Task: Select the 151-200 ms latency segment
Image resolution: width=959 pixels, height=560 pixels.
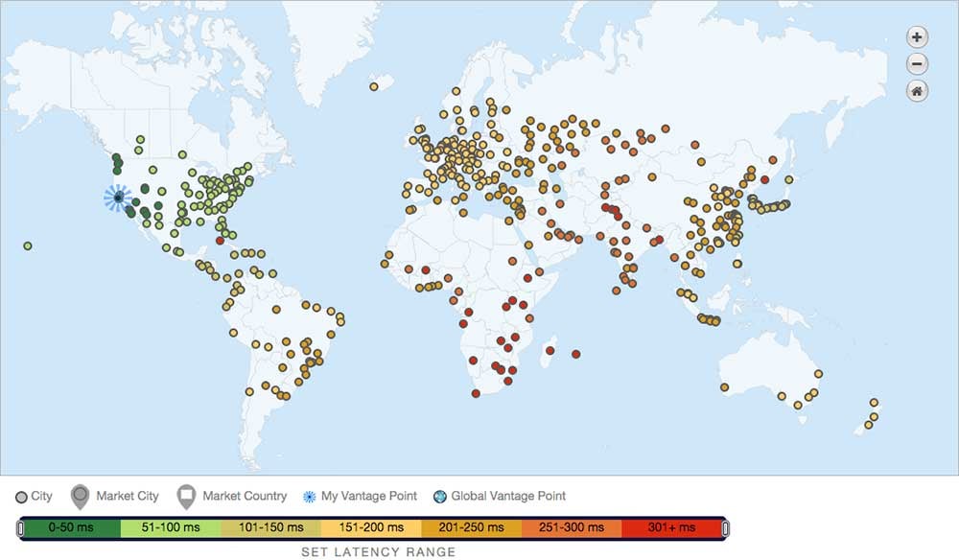Action: tap(371, 527)
